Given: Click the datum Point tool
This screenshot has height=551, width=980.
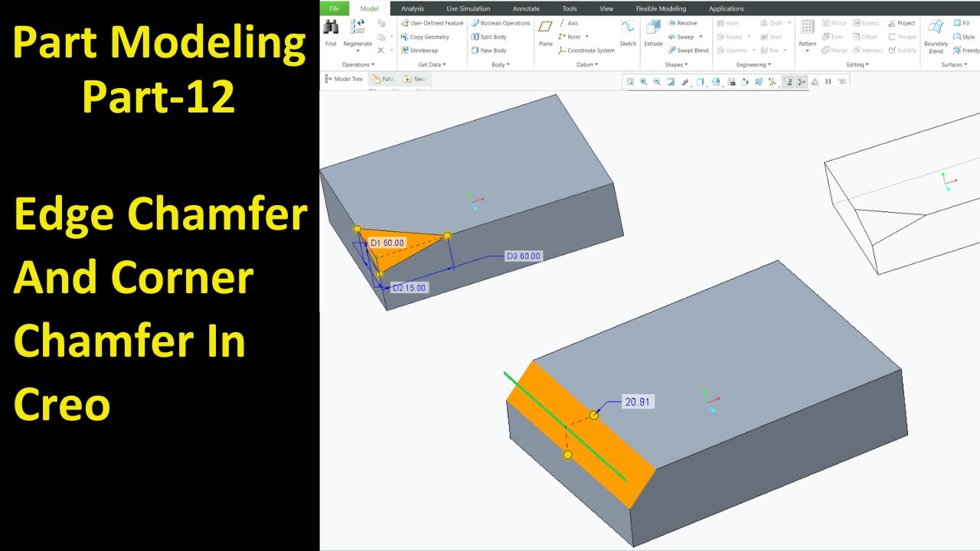Looking at the screenshot, I should (x=570, y=37).
